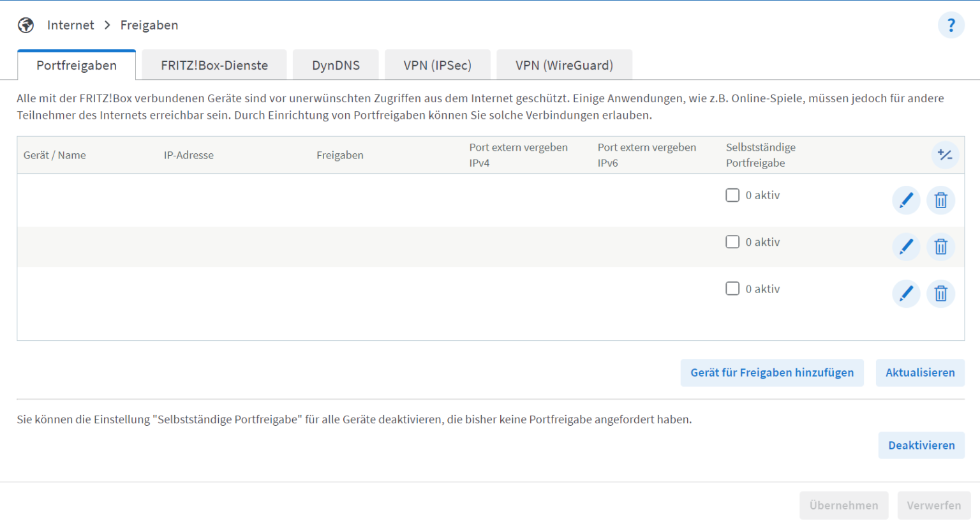980x528 pixels.
Task: Enable Selbstständige Portfreigabe for first device
Action: pos(732,195)
